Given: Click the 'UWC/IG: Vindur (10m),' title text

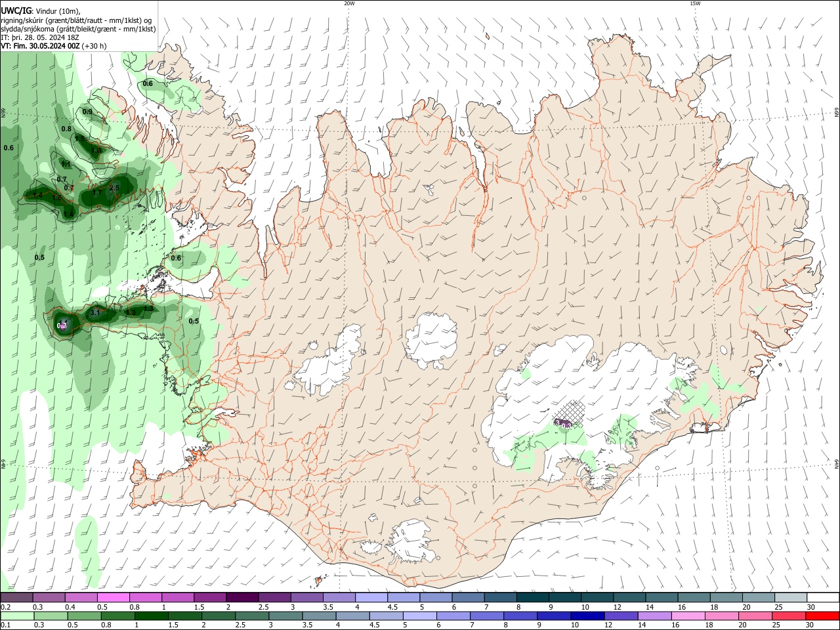Looking at the screenshot, I should [41, 10].
